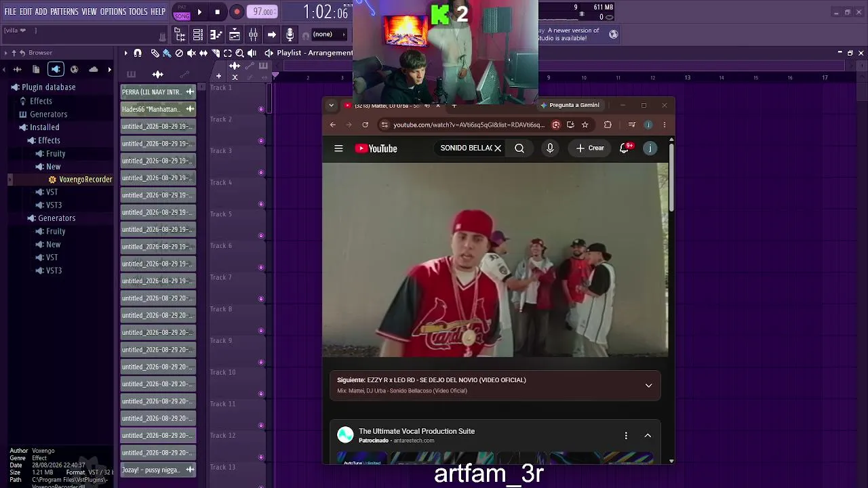Open the FILE menu
This screenshot has width=868, height=488.
(x=10, y=12)
